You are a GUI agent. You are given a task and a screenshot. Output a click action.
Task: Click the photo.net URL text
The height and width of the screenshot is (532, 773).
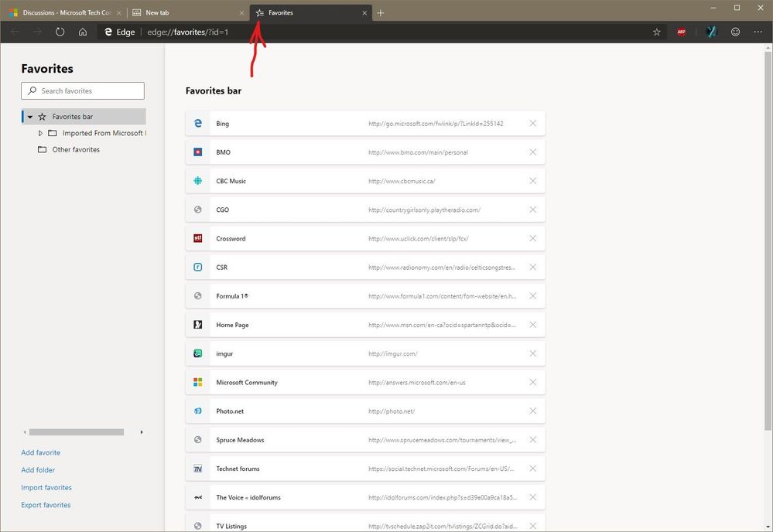392,411
